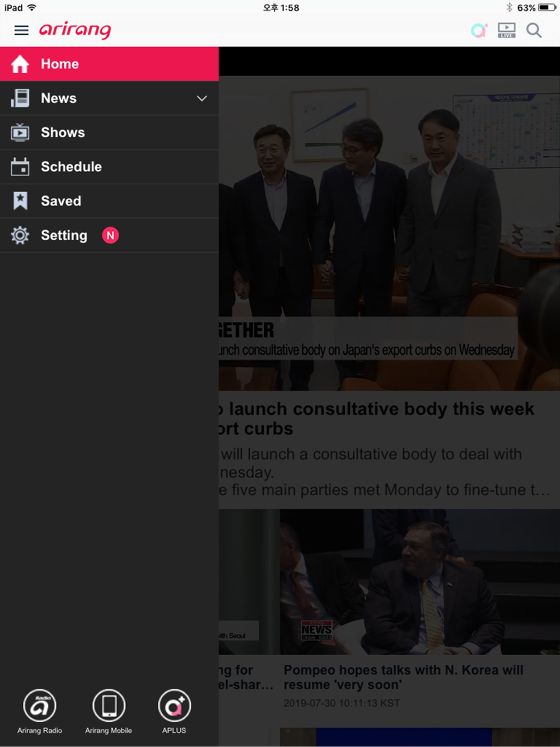Viewport: 560px width, 747px height.
Task: Open News in the side menu
Action: pos(59,99)
